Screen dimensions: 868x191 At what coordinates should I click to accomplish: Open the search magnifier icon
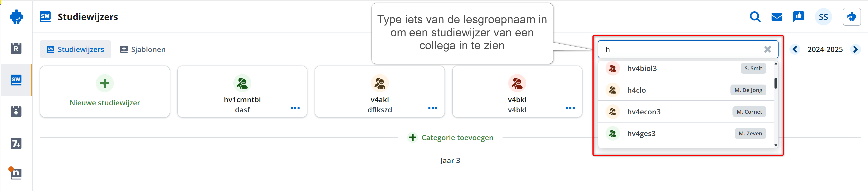click(x=755, y=17)
